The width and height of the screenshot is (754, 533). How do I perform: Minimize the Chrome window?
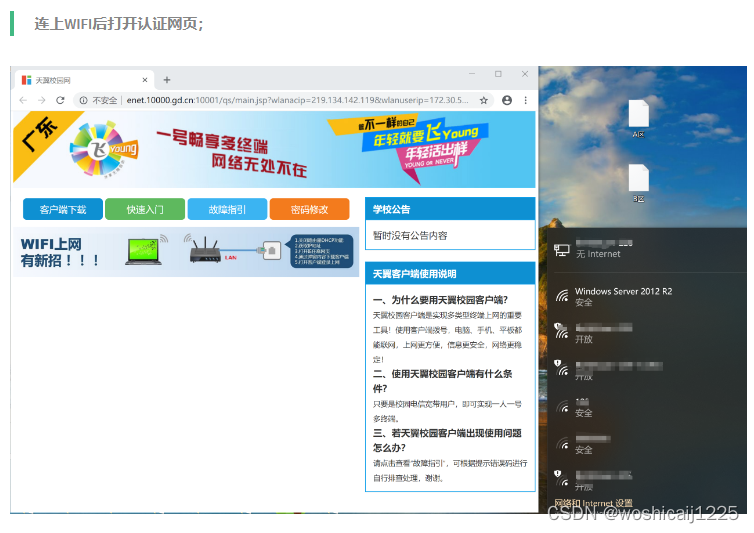(x=472, y=74)
